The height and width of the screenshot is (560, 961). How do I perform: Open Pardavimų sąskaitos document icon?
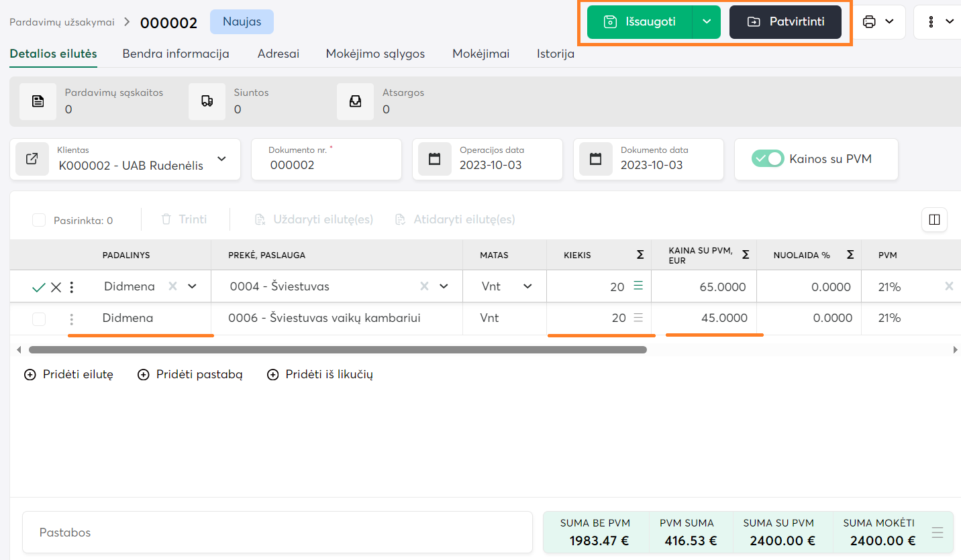pos(38,101)
